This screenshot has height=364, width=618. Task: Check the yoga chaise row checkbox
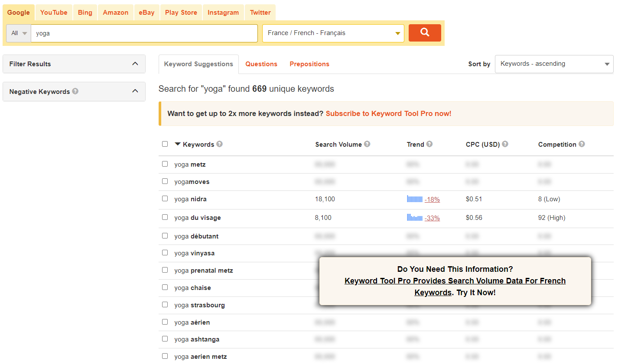pyautogui.click(x=165, y=287)
